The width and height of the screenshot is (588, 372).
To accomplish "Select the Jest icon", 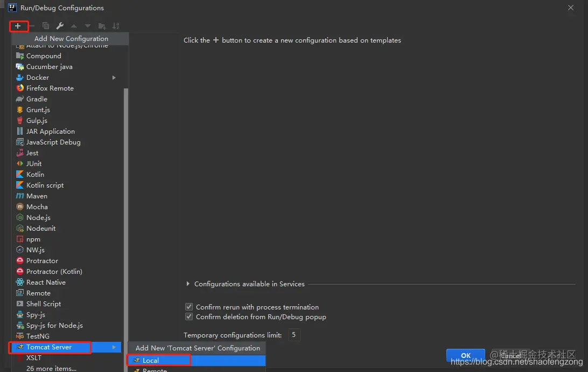I will 20,153.
